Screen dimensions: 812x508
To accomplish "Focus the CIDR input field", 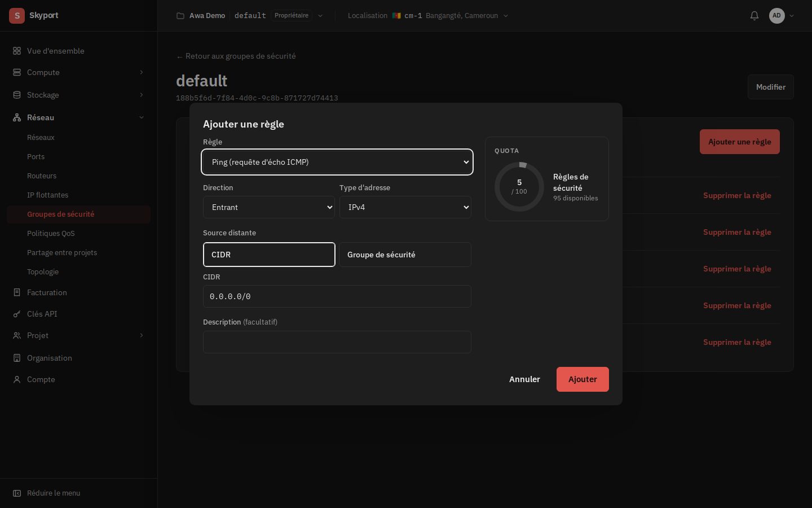I will tap(337, 296).
